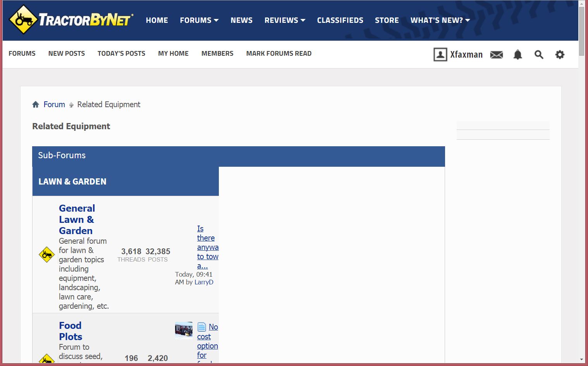The height and width of the screenshot is (366, 588).
Task: Click the search magnifier icon
Action: 538,55
